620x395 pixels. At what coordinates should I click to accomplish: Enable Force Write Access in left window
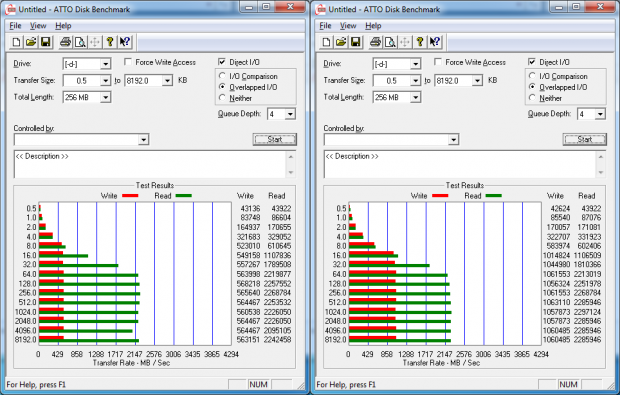click(x=128, y=62)
